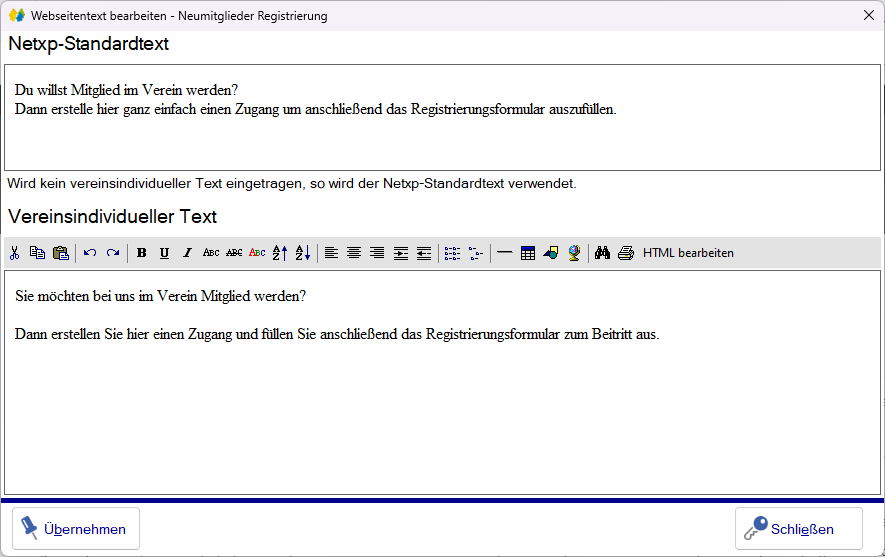Viewport: 885px width, 557px height.
Task: Cut selected text with scissors icon
Action: (x=15, y=253)
